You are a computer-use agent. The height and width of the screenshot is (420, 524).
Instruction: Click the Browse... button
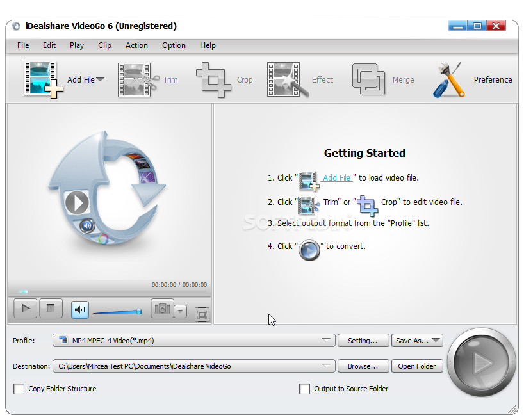(x=363, y=366)
